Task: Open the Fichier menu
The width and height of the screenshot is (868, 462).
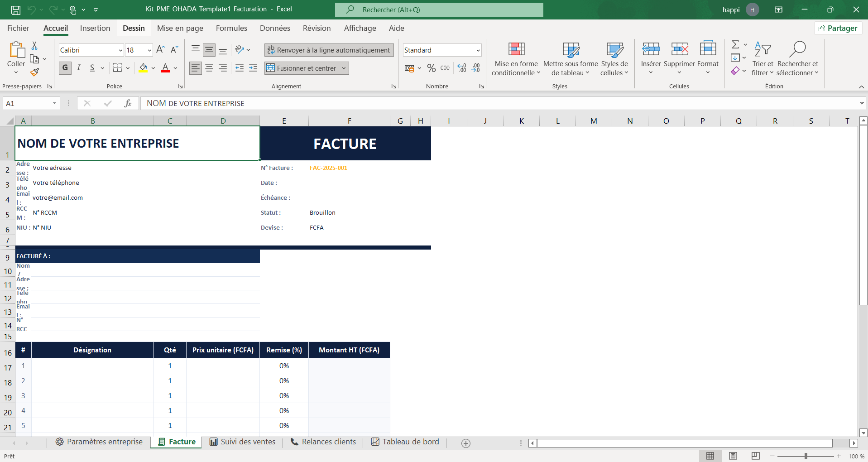Action: coord(18,28)
